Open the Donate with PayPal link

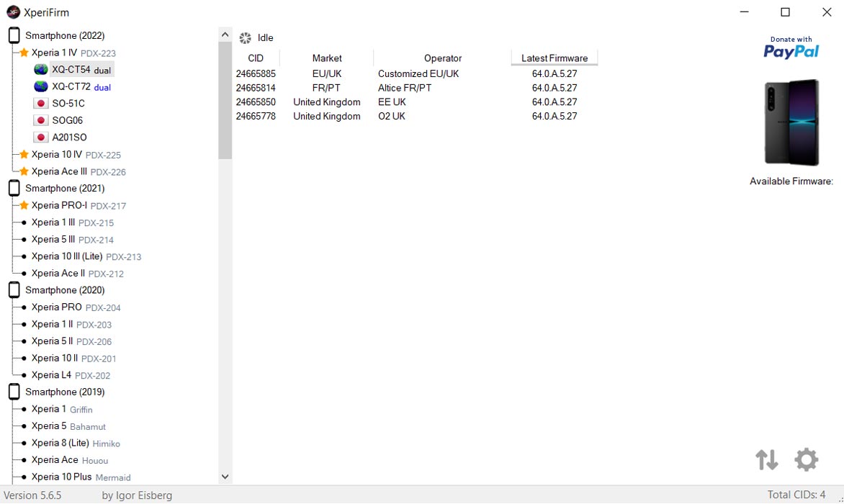[791, 48]
